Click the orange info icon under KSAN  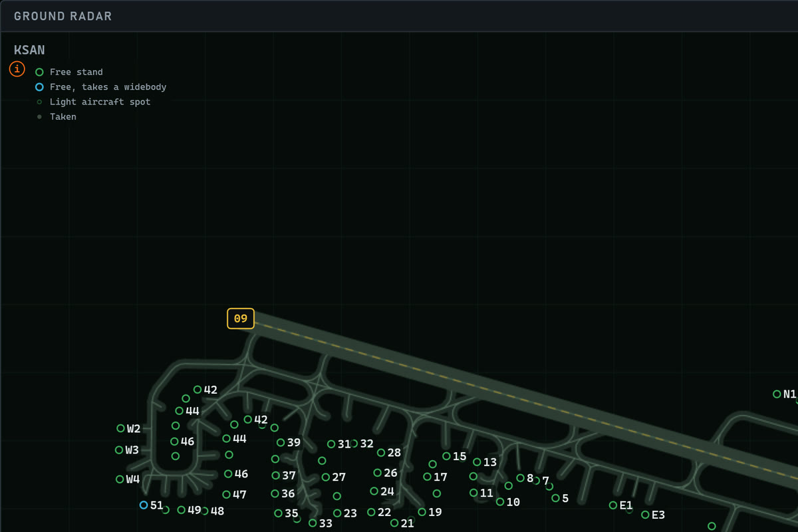(17, 68)
